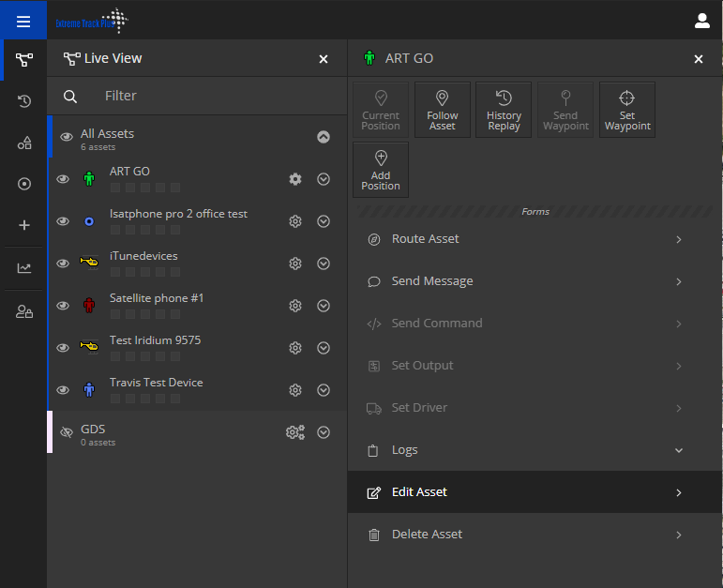Screen dimensions: 723x588
Task: Open the reports chart sidebar icon
Action: pyautogui.click(x=24, y=268)
